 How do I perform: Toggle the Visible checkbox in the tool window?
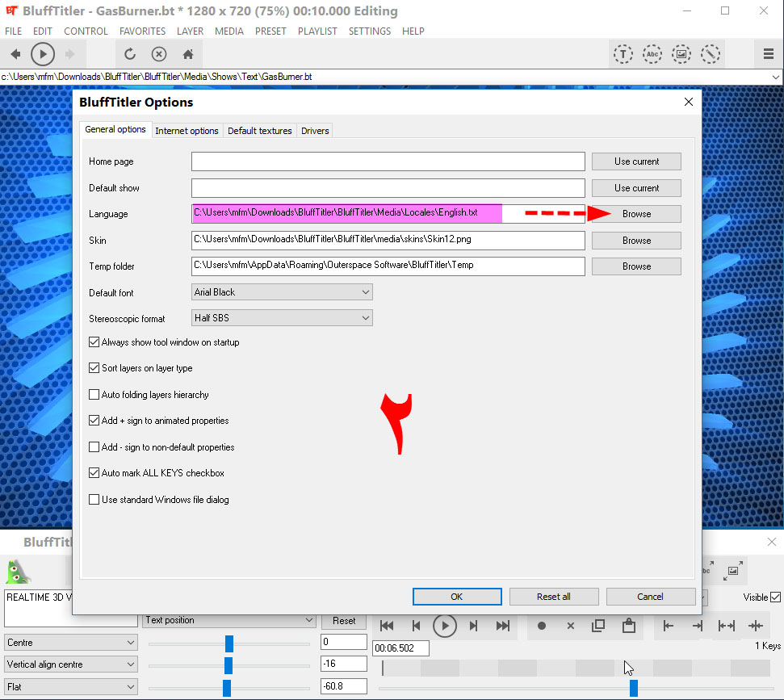coord(775,597)
